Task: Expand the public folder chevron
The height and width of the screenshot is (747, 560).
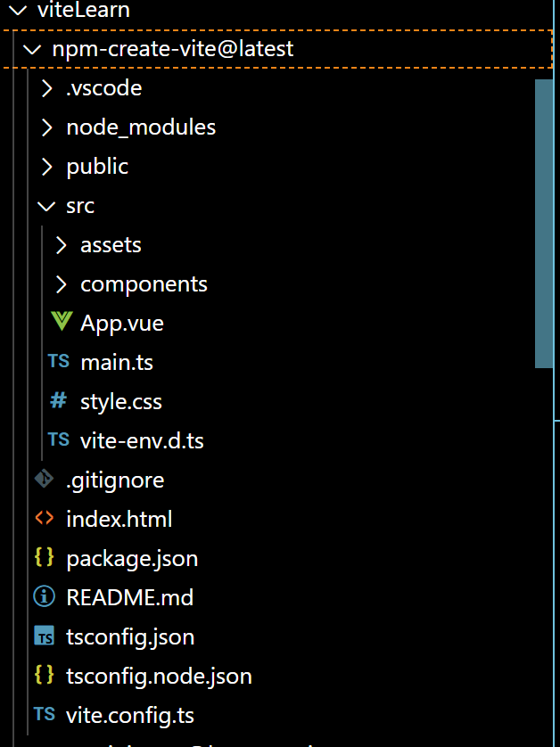Action: [46, 167]
